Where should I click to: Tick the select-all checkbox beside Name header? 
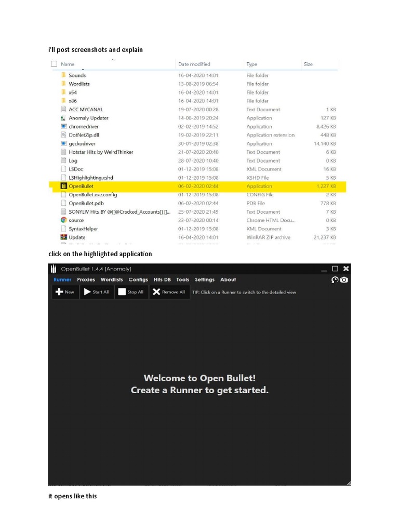pyautogui.click(x=54, y=64)
